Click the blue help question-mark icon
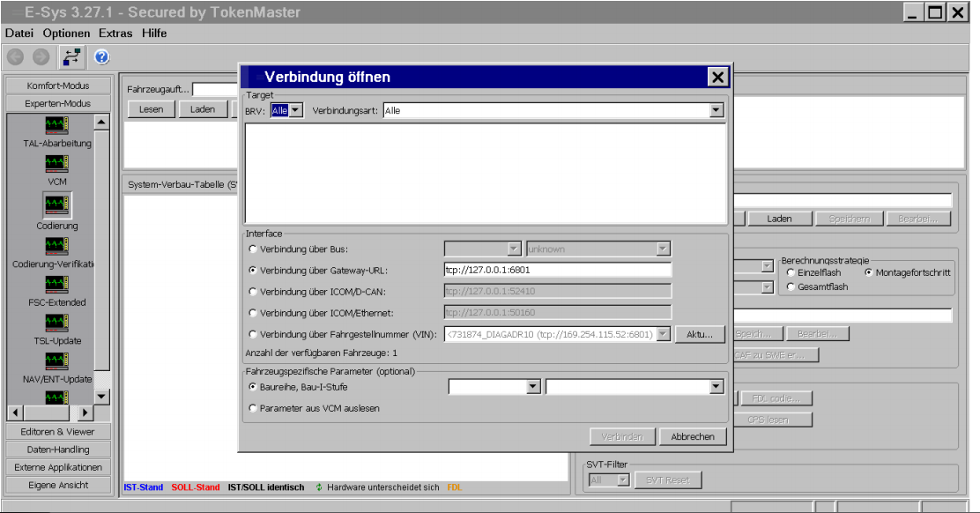 (x=102, y=57)
